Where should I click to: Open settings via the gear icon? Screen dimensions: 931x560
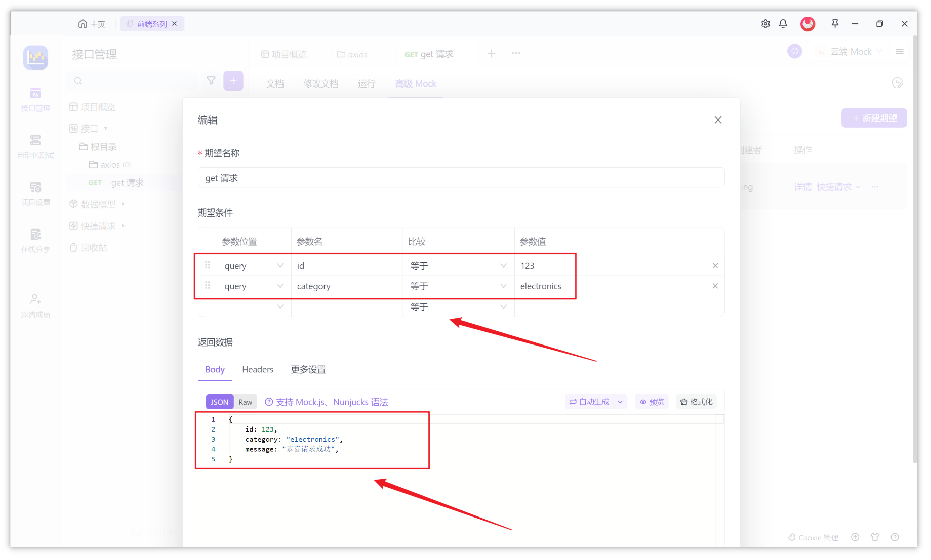click(765, 23)
